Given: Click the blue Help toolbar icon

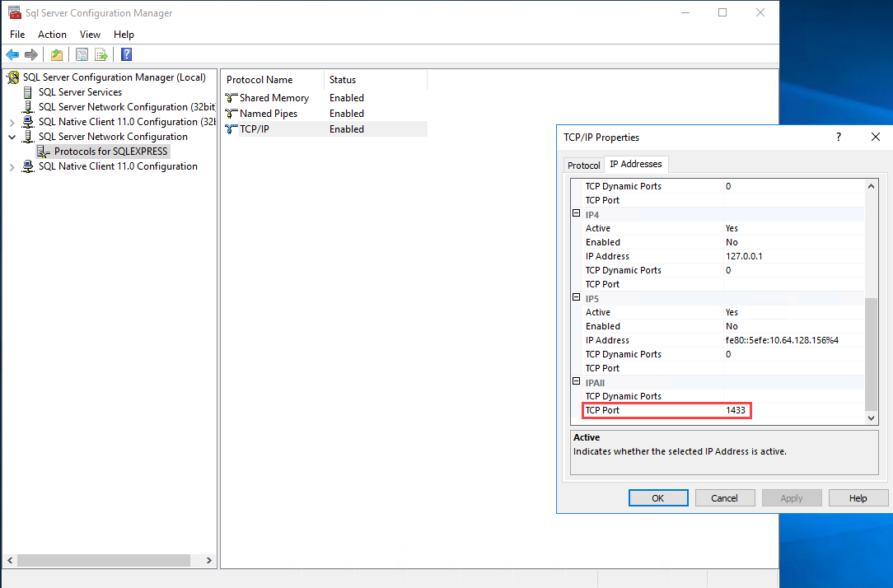Looking at the screenshot, I should click(x=126, y=54).
